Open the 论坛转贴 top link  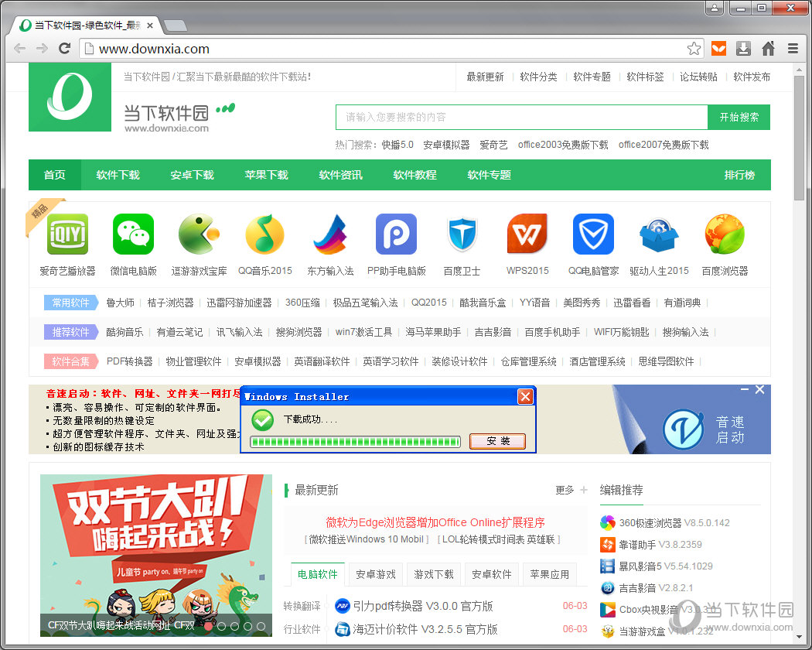(x=698, y=77)
